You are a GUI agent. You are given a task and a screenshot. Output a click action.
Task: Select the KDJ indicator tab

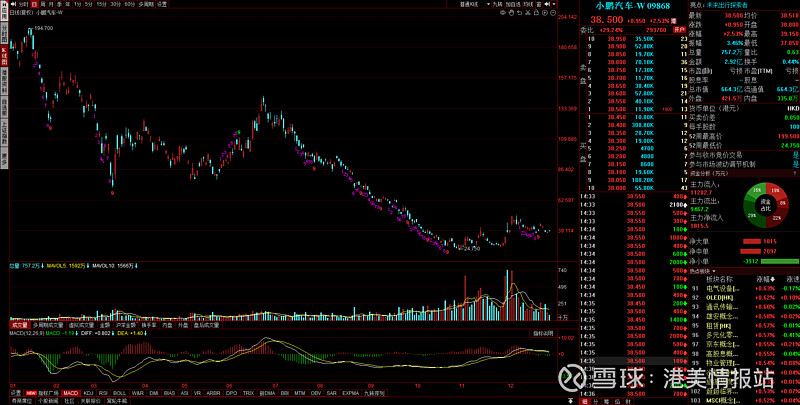88,393
